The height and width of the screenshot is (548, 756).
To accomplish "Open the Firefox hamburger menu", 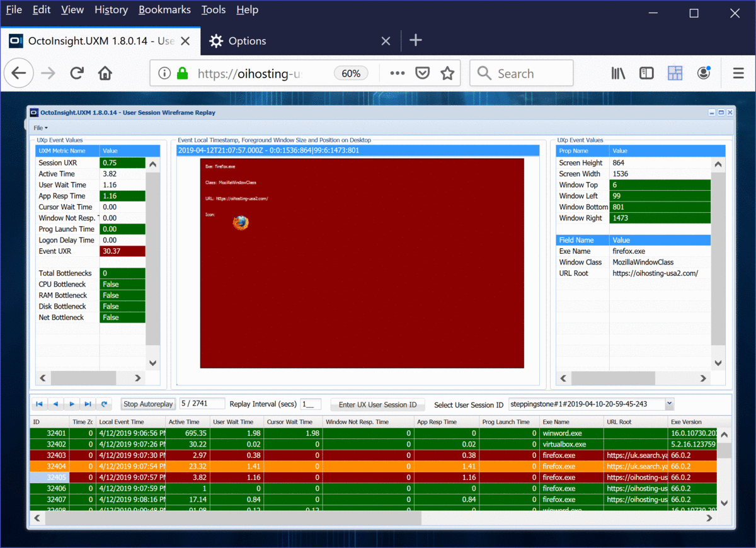I will tap(738, 74).
